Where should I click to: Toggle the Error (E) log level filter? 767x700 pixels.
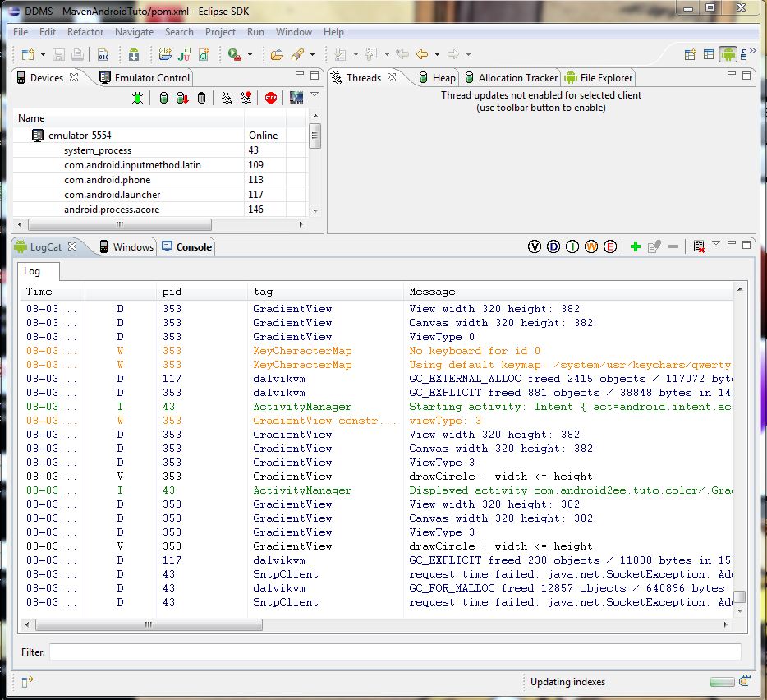(x=610, y=246)
